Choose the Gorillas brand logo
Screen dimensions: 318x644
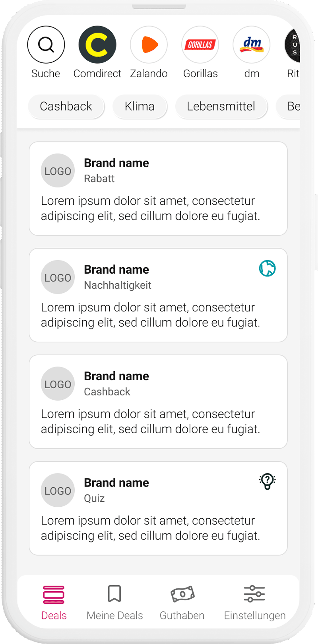pyautogui.click(x=200, y=45)
